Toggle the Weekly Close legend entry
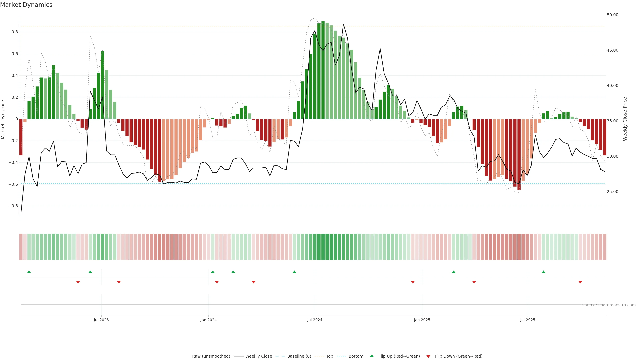 coord(258,356)
